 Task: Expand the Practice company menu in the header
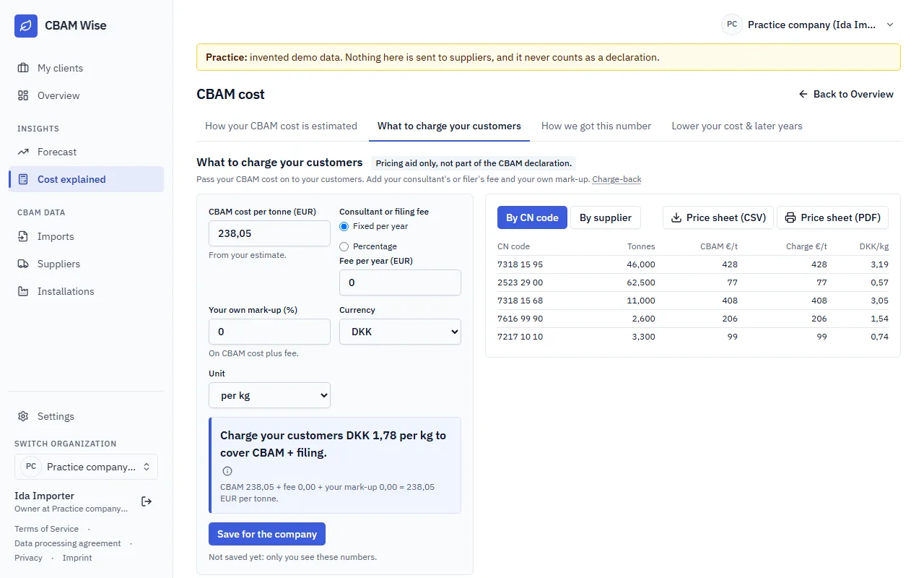[808, 25]
